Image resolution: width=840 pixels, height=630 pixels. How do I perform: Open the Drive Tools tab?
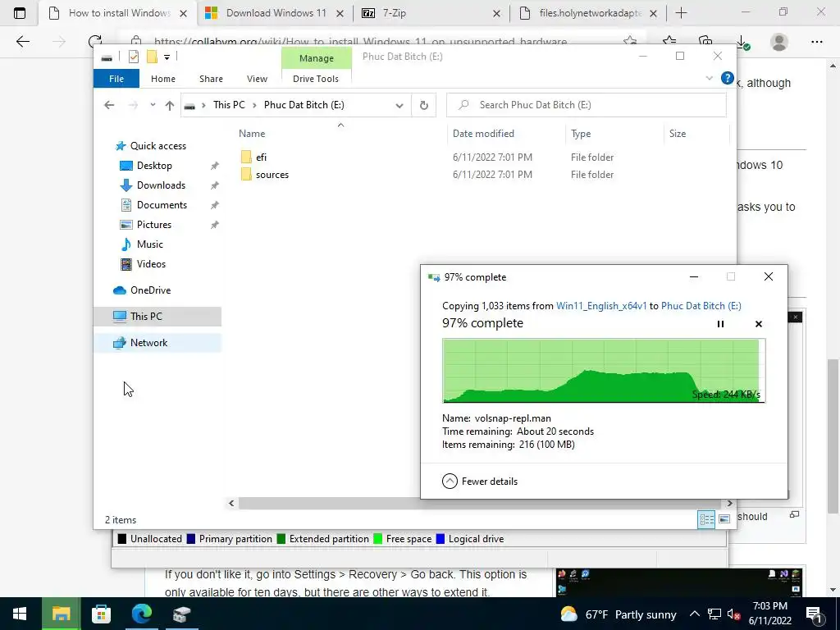coord(316,79)
